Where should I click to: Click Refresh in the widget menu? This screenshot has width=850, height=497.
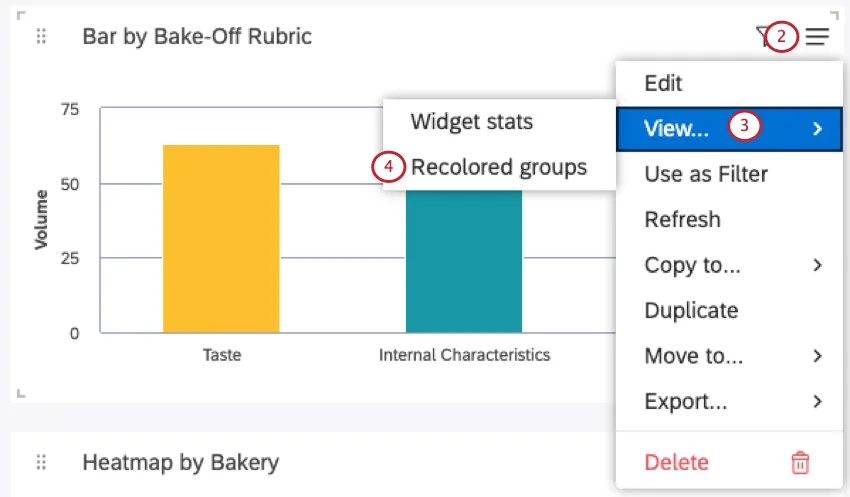(682, 220)
